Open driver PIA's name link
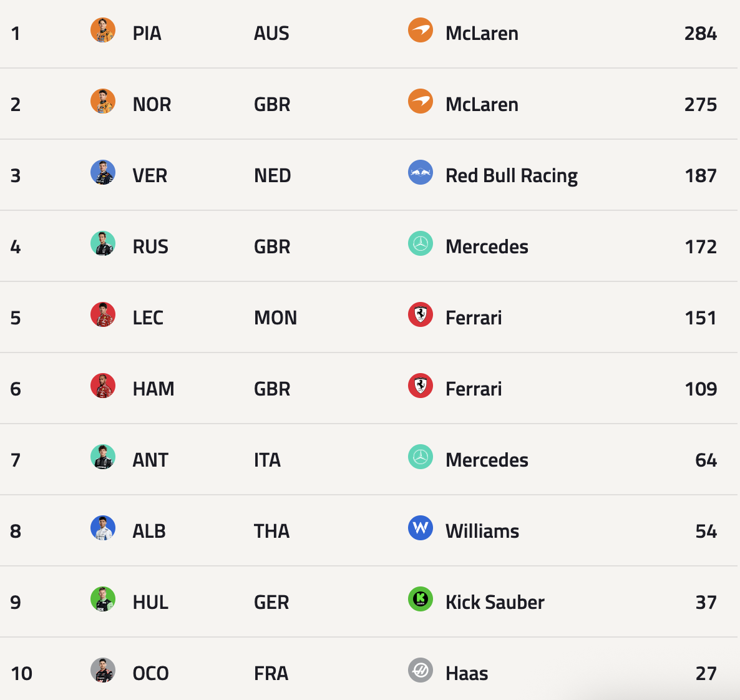The height and width of the screenshot is (700, 740). (147, 33)
